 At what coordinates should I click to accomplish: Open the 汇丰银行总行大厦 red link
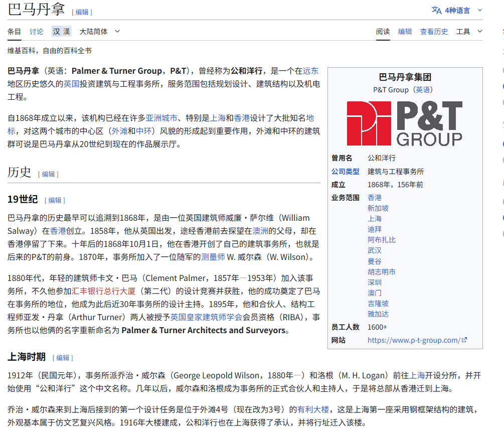point(104,291)
